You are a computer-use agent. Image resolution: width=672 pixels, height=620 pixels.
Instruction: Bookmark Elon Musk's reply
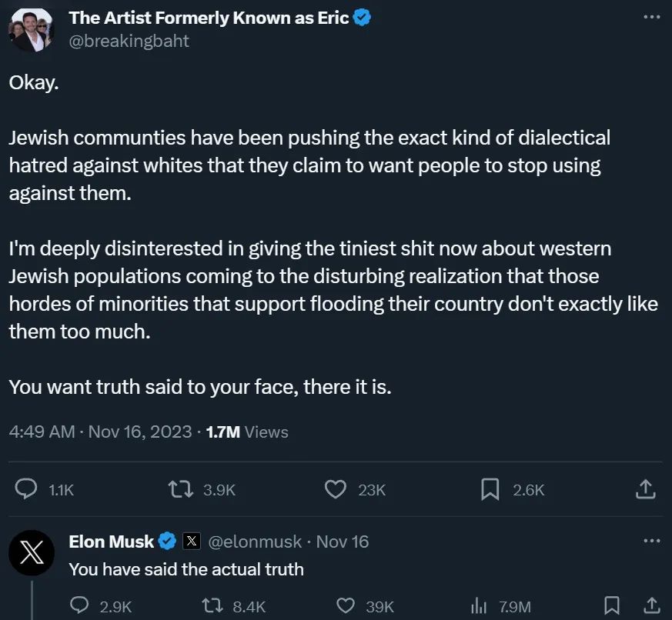click(612, 606)
